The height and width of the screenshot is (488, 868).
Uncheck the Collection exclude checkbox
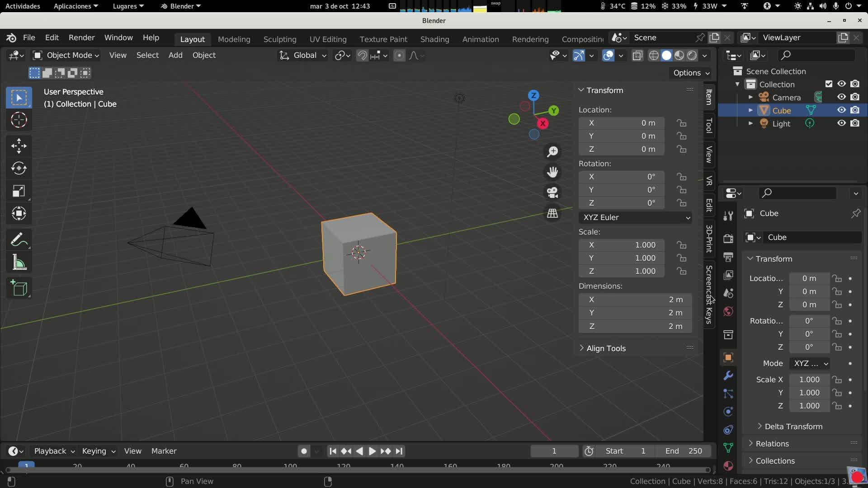coord(829,84)
